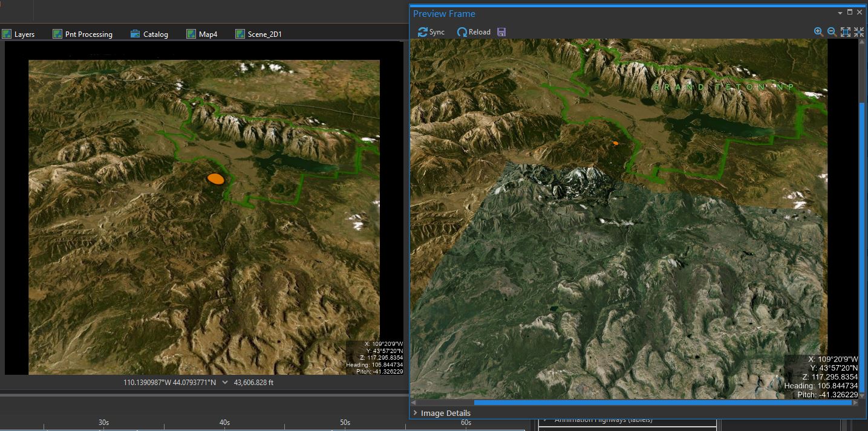Click the 40s mark on the timeline
The width and height of the screenshot is (868, 431).
coord(224,423)
